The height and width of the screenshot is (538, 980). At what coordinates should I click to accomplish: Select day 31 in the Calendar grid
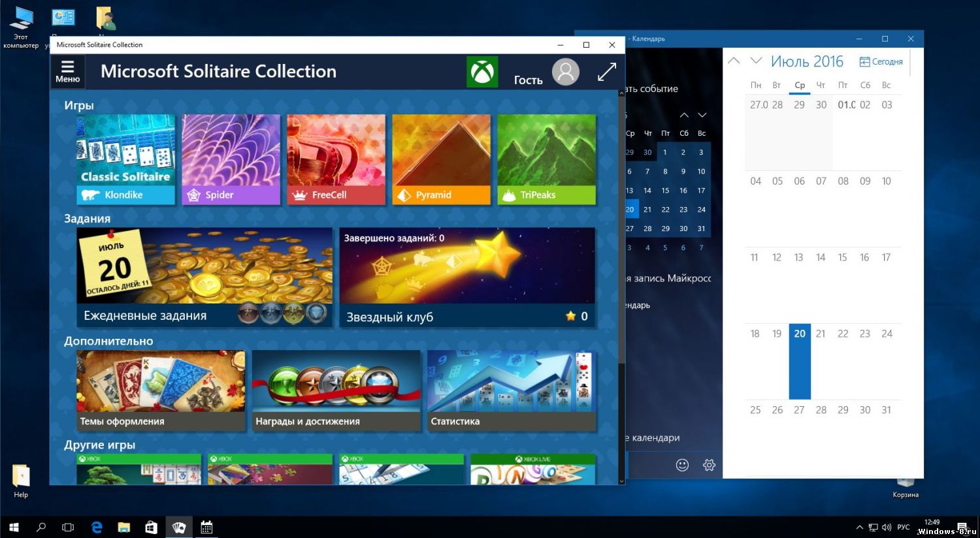click(887, 437)
